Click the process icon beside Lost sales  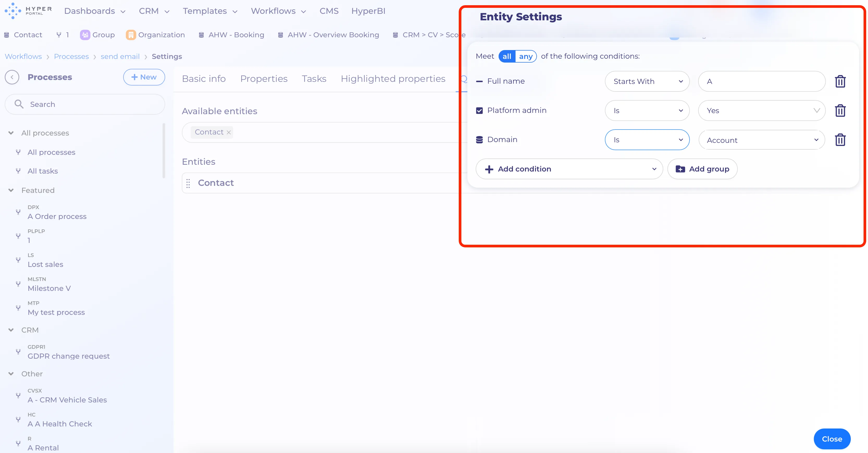click(x=18, y=260)
